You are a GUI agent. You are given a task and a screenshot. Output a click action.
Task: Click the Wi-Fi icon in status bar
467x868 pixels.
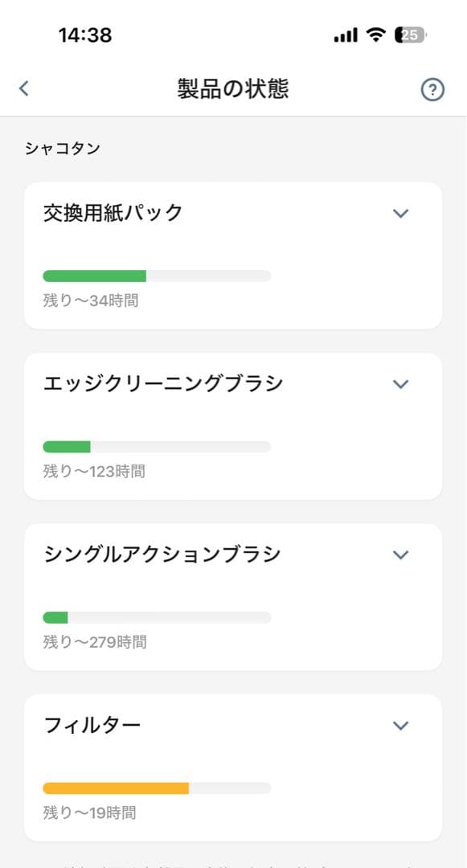coord(375,35)
